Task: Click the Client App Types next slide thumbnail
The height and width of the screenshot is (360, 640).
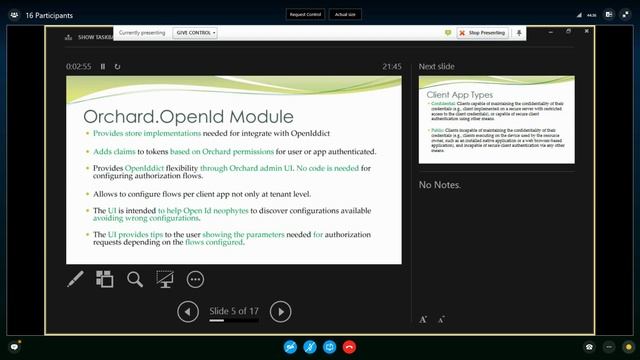Action: click(496, 120)
